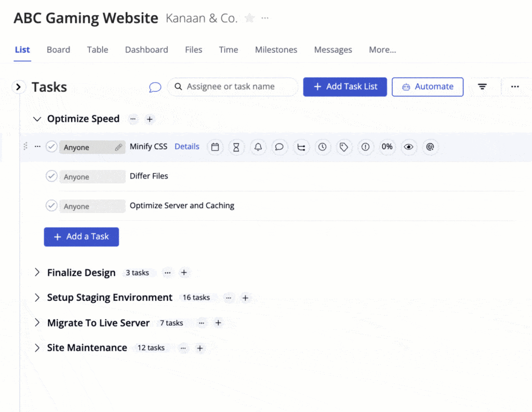
Task: Set estimated time hourglass for Minify CSS
Action: 236,147
